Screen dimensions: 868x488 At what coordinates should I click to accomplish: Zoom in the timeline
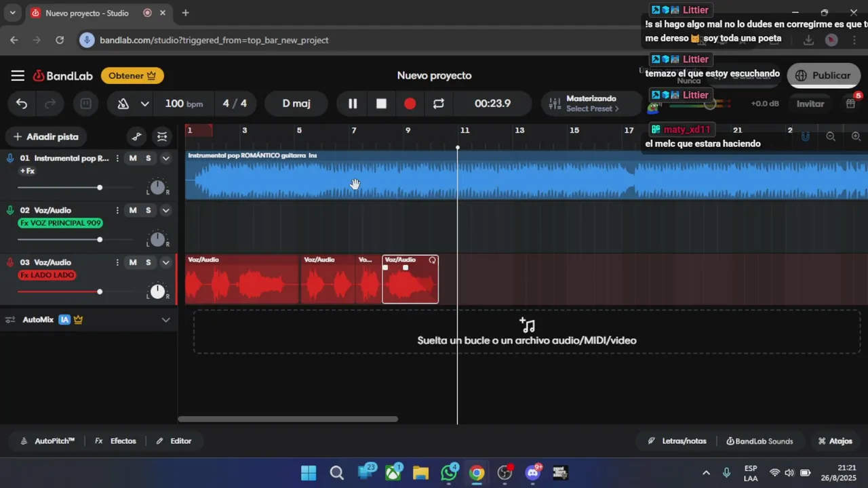coord(856,137)
